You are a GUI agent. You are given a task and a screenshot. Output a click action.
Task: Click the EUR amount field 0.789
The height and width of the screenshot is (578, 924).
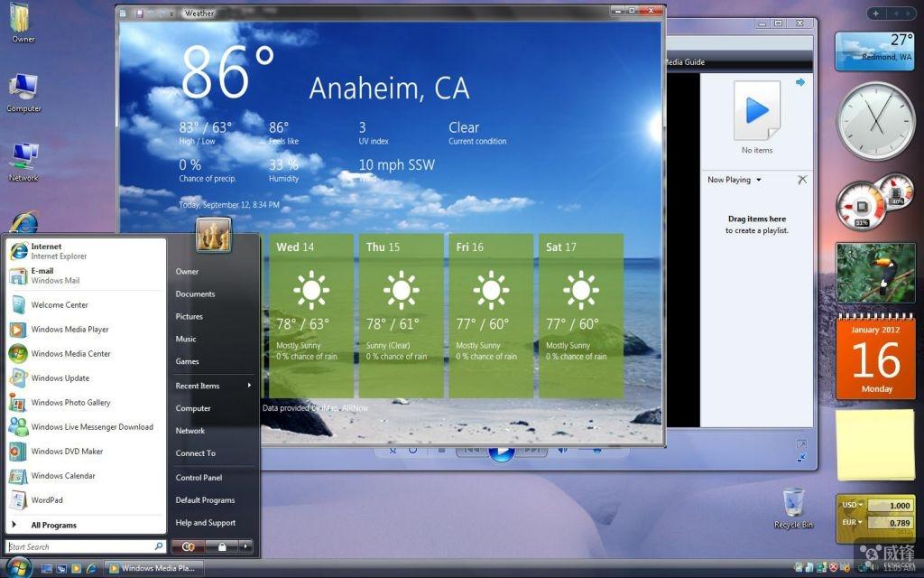[889, 523]
